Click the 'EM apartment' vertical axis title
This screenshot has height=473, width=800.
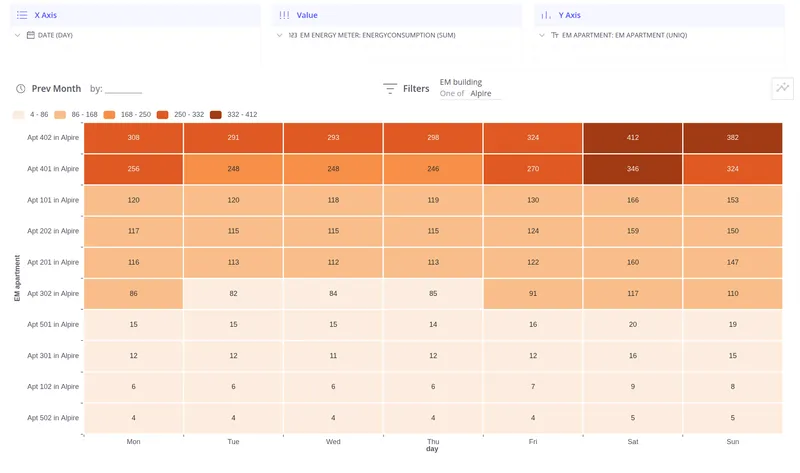(17, 278)
